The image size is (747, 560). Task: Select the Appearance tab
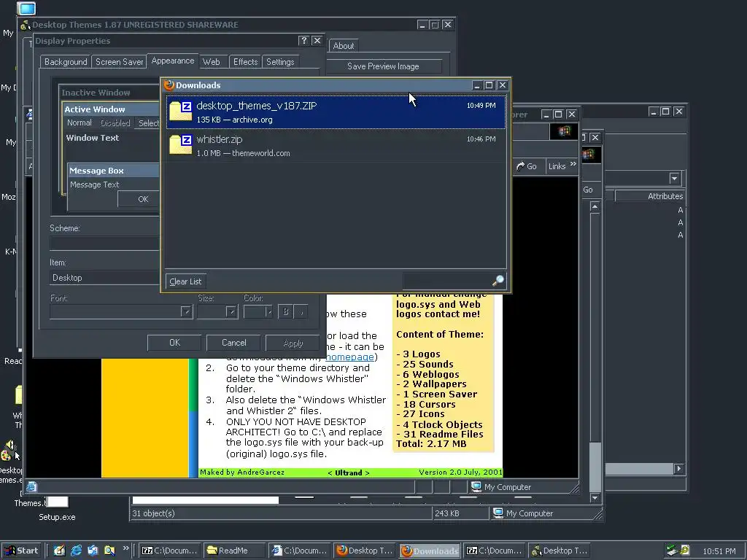coord(172,61)
